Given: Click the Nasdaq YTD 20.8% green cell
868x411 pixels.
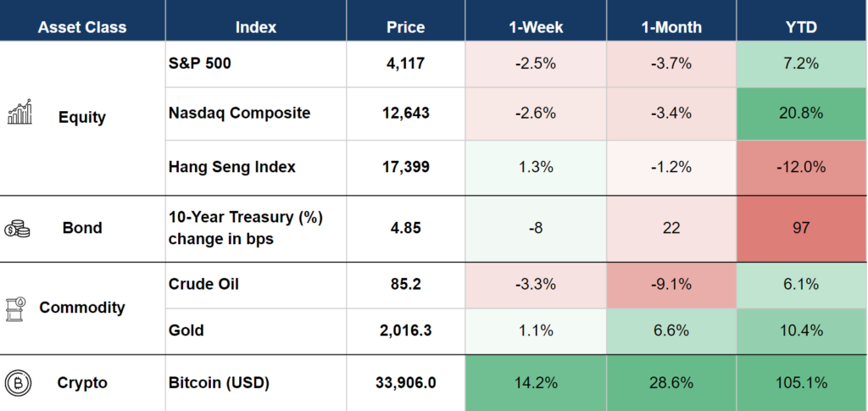Looking at the screenshot, I should (801, 113).
